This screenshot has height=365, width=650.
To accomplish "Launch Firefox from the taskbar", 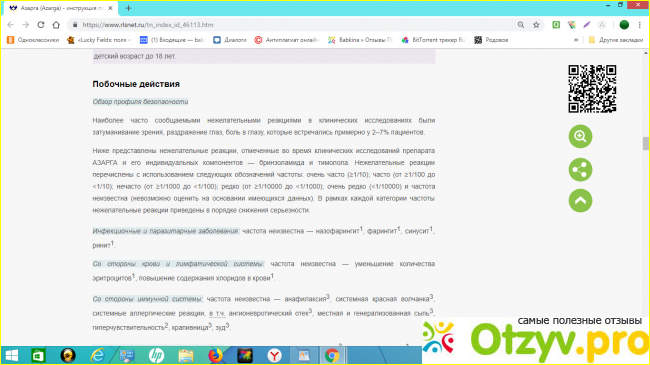I will click(215, 355).
